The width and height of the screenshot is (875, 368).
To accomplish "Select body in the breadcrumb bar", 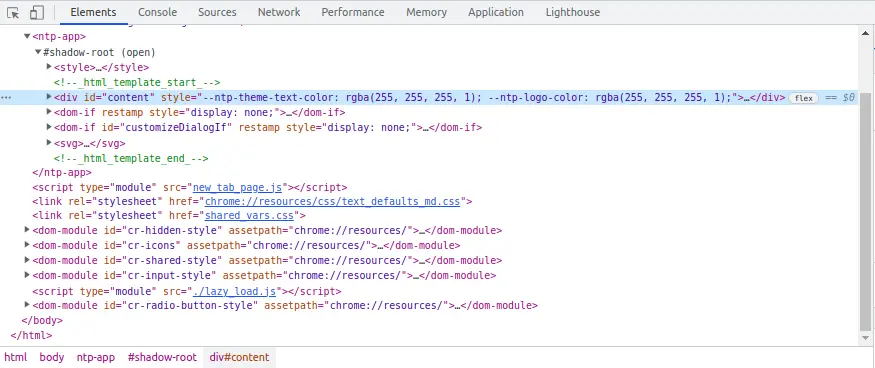I will tap(51, 357).
